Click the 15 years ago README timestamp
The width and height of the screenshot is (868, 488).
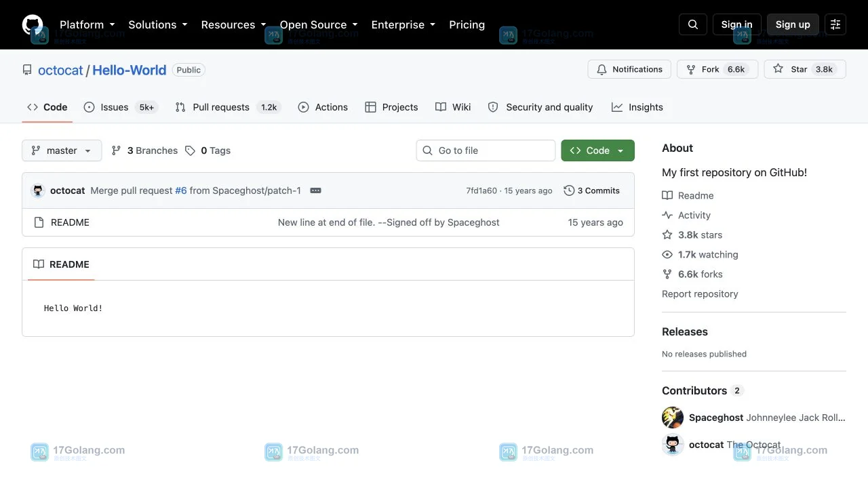(595, 222)
